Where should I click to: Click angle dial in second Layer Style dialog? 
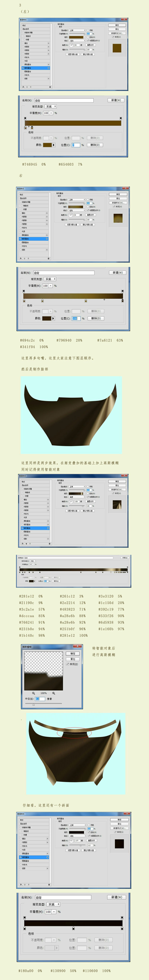[x=71, y=215]
